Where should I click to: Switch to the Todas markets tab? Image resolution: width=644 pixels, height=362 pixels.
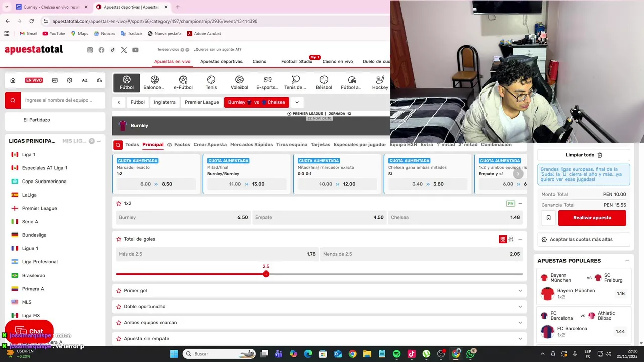[x=132, y=145]
